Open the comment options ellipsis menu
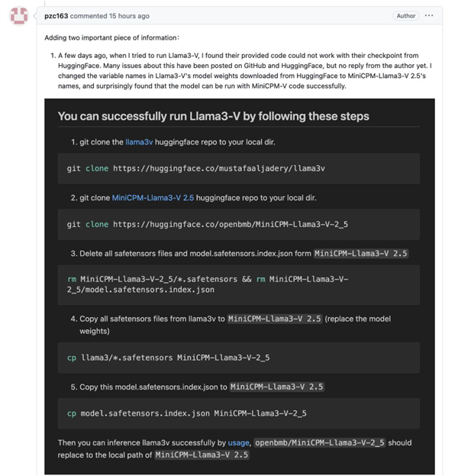 coord(429,15)
